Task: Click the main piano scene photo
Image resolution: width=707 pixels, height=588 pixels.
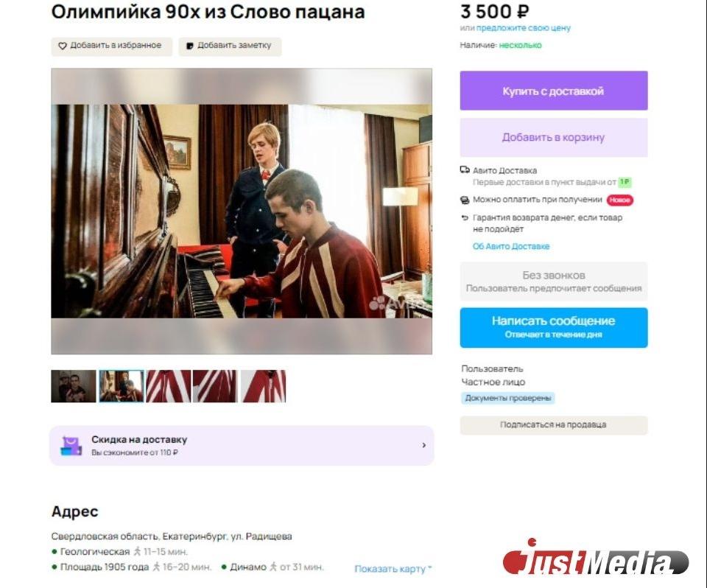Action: pos(242,211)
